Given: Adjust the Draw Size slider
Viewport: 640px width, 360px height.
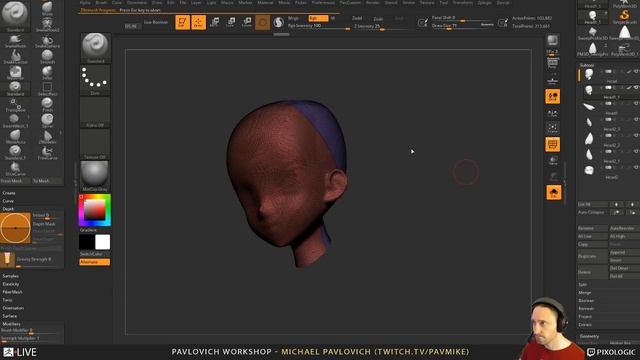Looking at the screenshot, I should point(463,26).
